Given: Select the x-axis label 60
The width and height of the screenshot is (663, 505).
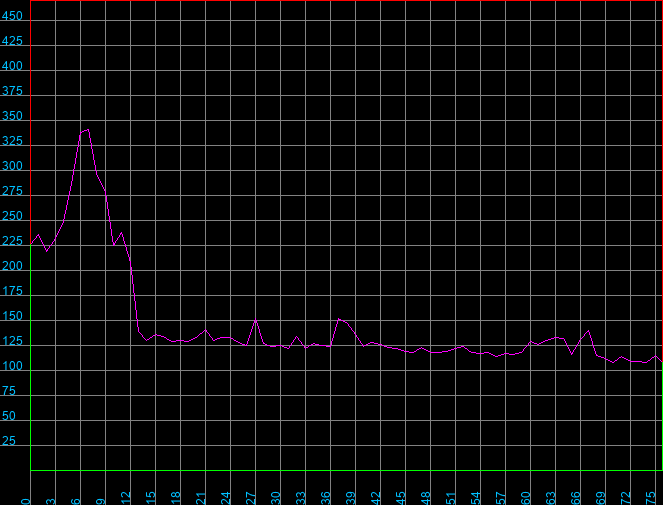Looking at the screenshot, I should click(526, 498).
